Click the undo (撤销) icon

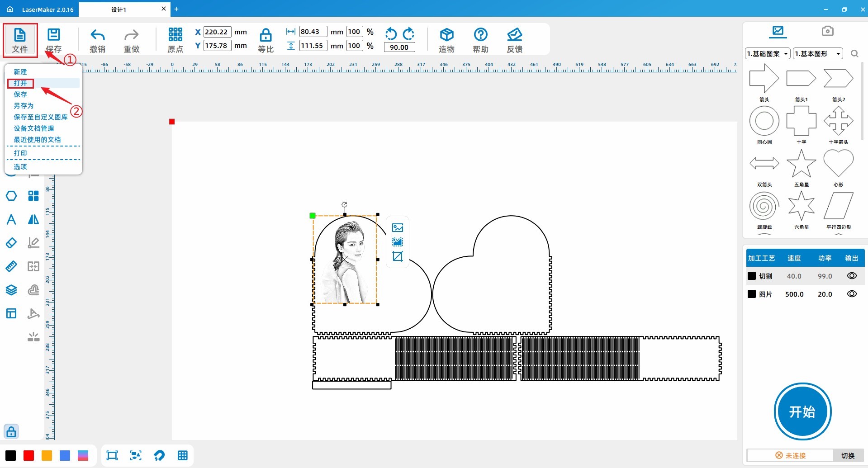pos(97,35)
